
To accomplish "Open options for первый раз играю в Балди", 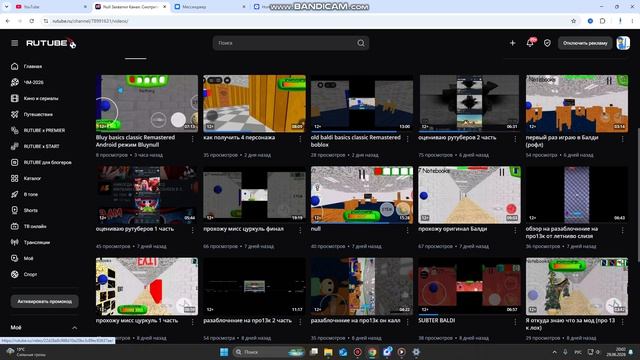I will coord(622,139).
